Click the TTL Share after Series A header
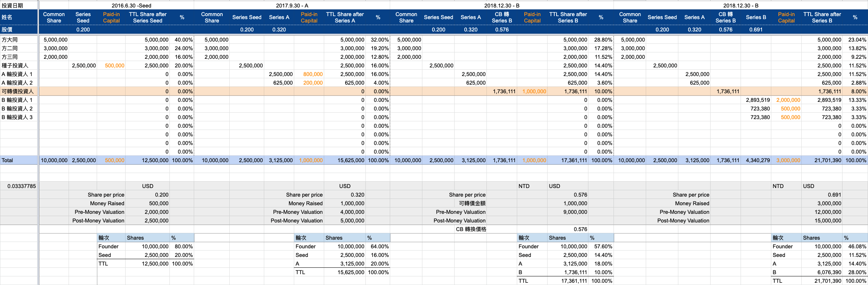The height and width of the screenshot is (285, 868). 345,17
